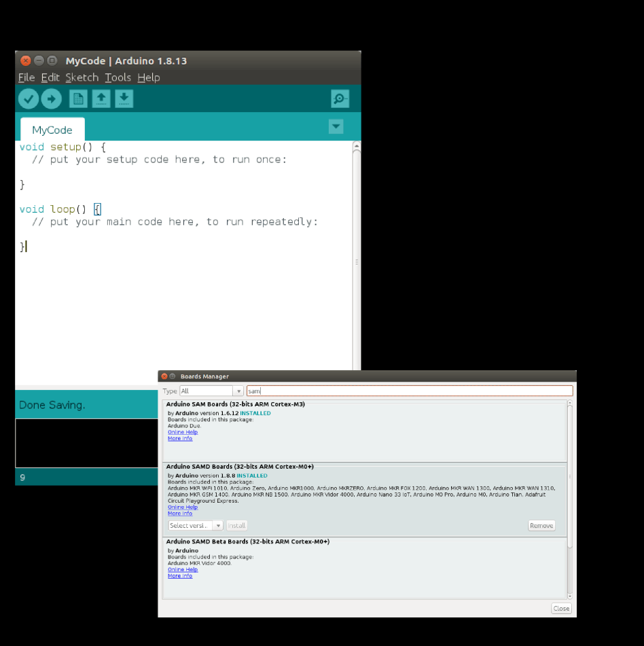Open the File menu
Image resolution: width=644 pixels, height=646 pixels.
point(26,77)
